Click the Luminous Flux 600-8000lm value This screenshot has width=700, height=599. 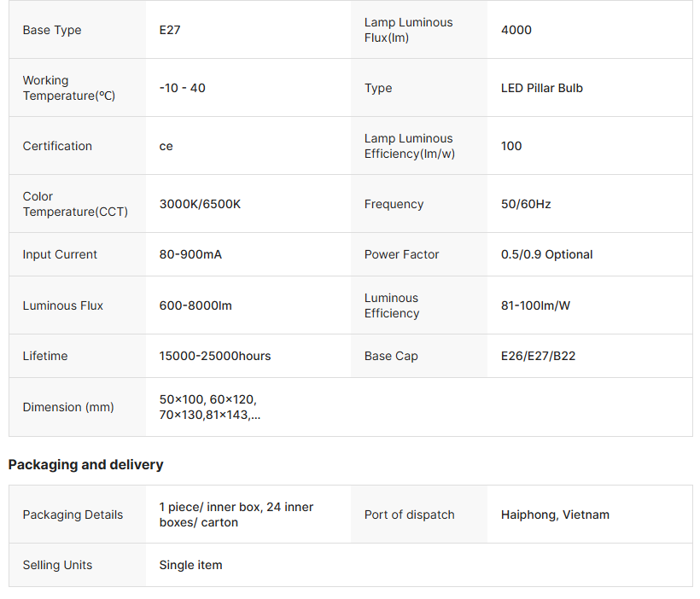click(195, 305)
